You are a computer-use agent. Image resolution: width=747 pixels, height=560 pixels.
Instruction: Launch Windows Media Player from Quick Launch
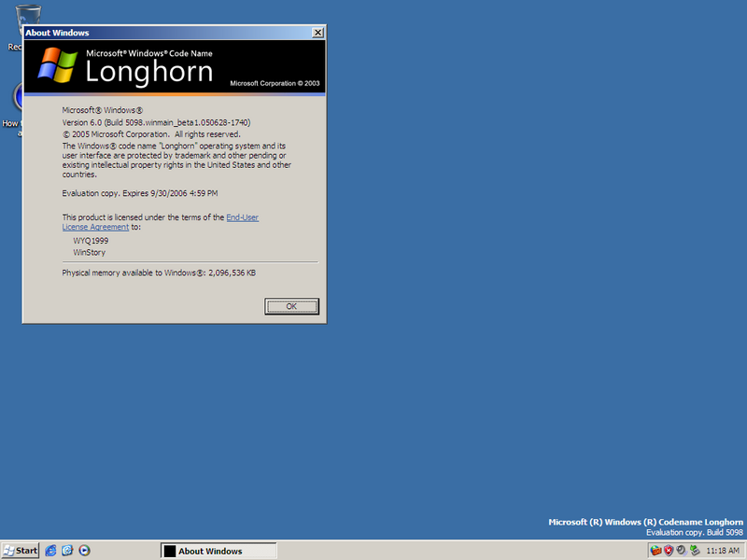pos(84,551)
